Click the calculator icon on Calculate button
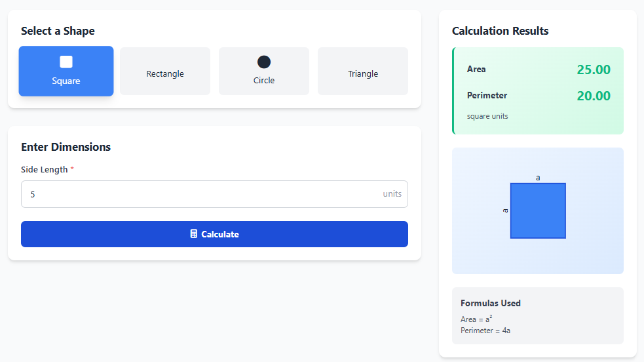 (194, 234)
